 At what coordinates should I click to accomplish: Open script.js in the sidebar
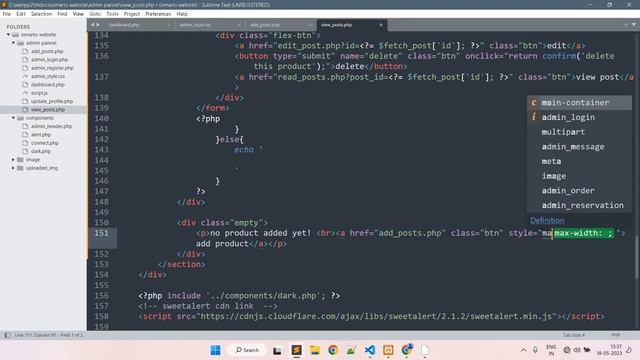[39, 93]
